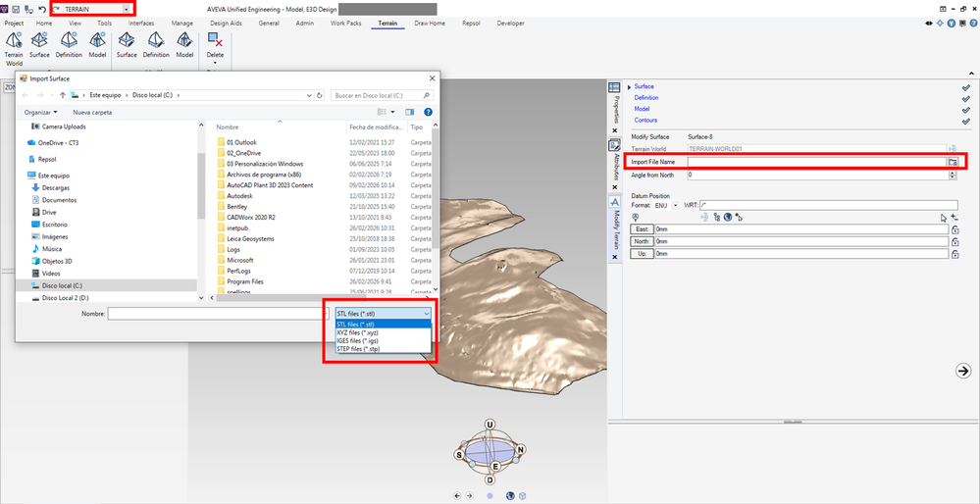
Task: Open the Format ENU dropdown
Action: [x=676, y=206]
